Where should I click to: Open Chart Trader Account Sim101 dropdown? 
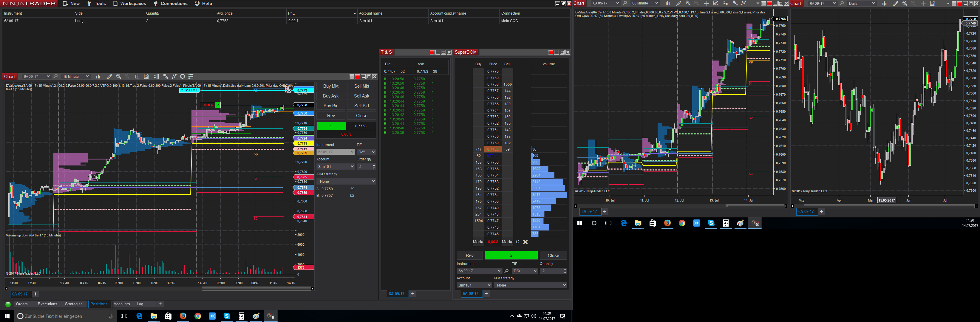coord(336,166)
